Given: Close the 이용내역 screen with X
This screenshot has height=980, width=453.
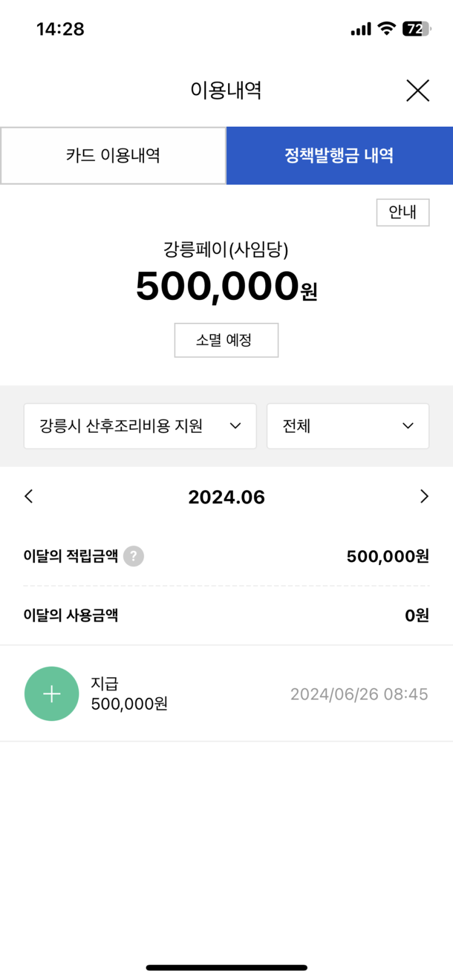Looking at the screenshot, I should click(x=418, y=91).
